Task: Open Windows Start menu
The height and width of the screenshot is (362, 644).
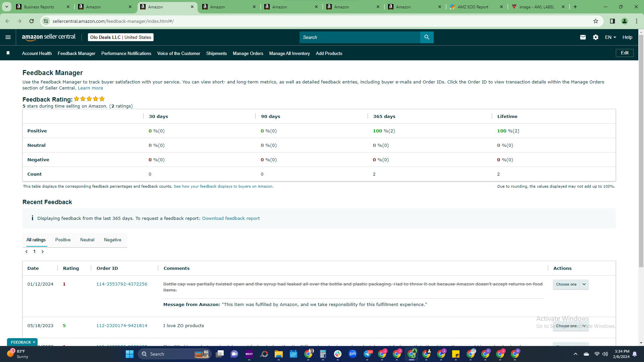Action: coord(129,354)
